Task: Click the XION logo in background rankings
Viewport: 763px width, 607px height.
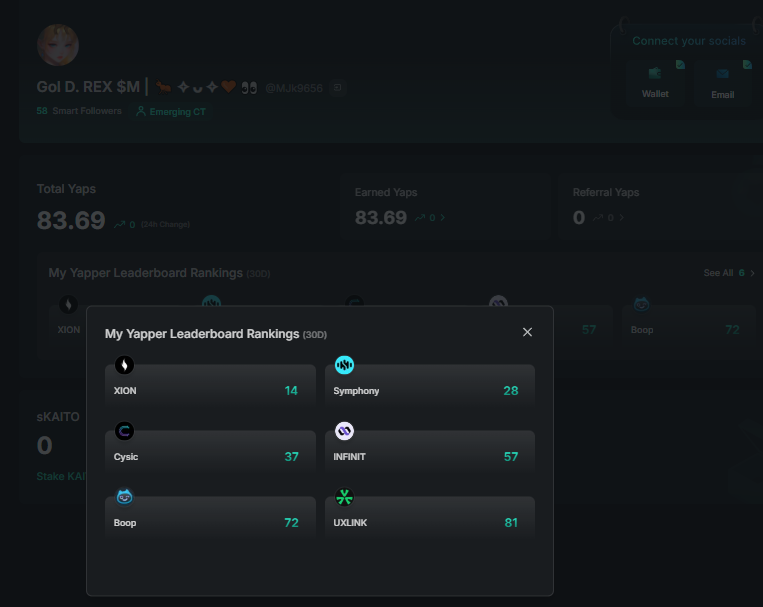Action: click(x=69, y=304)
